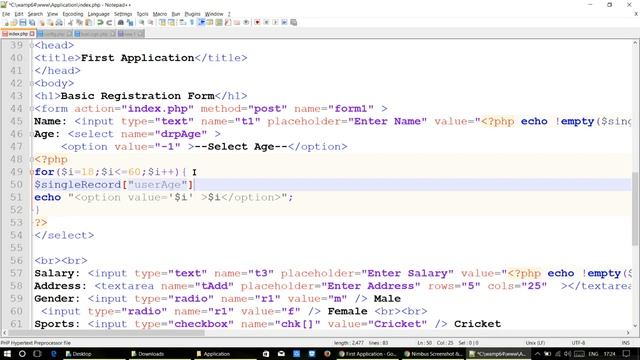The image size is (640, 360).
Task: Open Nimbus Screenshot taskbar item
Action: pyautogui.click(x=433, y=354)
